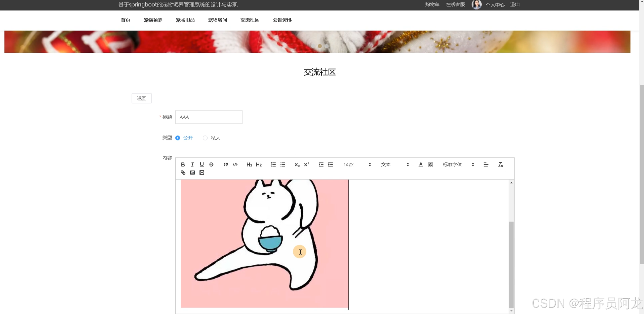Click the clear formatting icon
Image resolution: width=644 pixels, height=314 pixels.
500,164
